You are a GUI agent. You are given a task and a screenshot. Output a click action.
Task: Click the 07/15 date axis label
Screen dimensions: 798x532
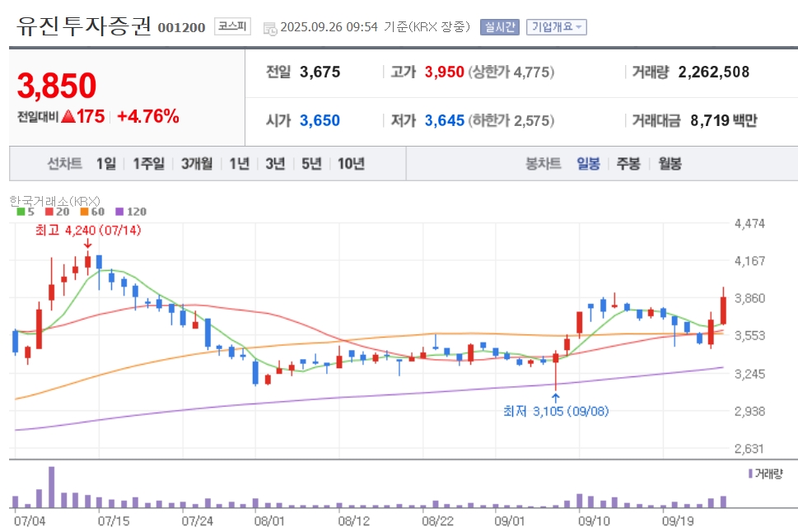point(114,520)
